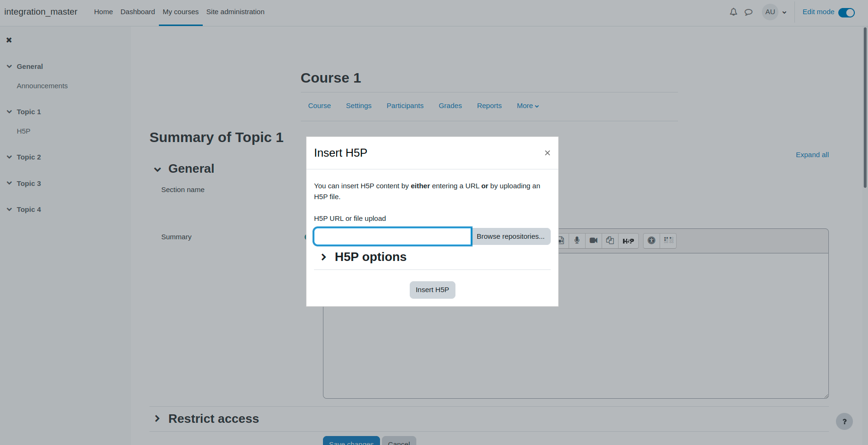Click the H5P button in editor toolbar

click(628, 241)
